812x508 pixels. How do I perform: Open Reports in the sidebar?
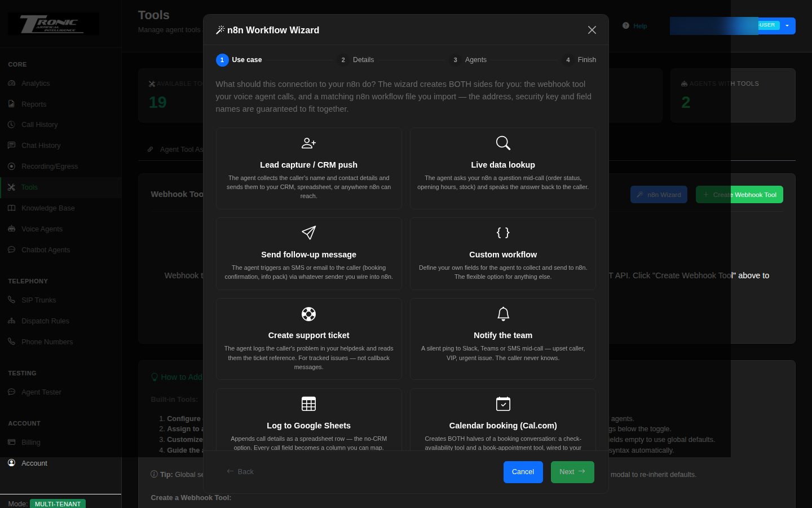click(60, 104)
